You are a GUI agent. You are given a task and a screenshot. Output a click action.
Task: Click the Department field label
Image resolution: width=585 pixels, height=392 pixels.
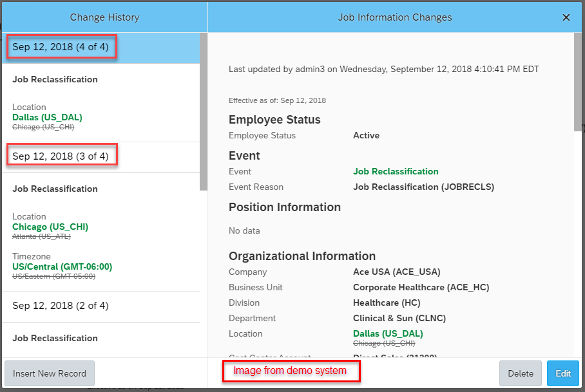(x=252, y=318)
